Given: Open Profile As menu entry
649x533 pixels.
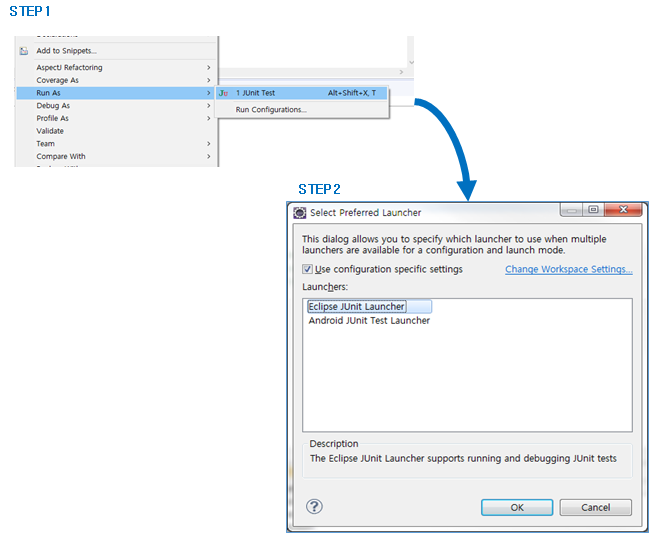Looking at the screenshot, I should click(x=116, y=118).
